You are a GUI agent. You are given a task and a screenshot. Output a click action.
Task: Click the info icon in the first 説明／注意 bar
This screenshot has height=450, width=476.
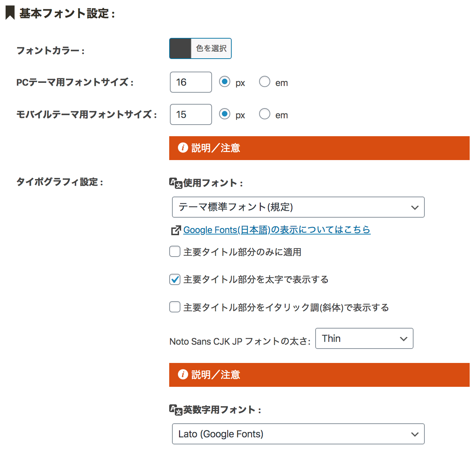pos(183,148)
